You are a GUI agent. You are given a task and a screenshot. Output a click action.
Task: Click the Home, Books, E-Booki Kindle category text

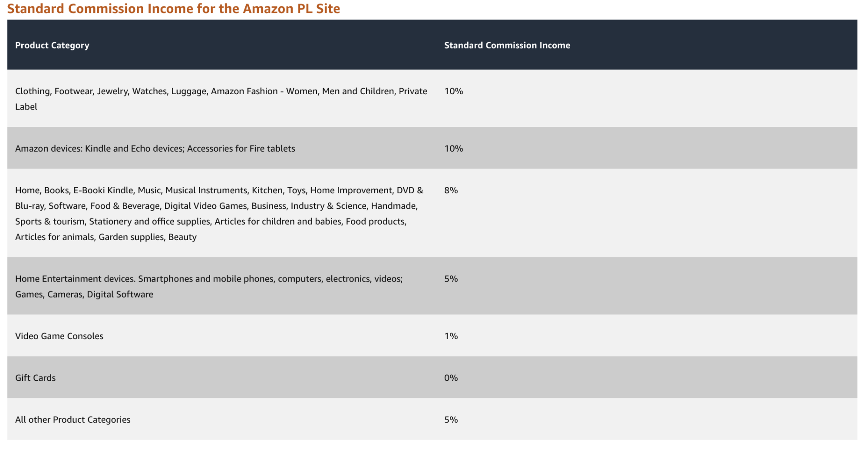click(x=219, y=190)
